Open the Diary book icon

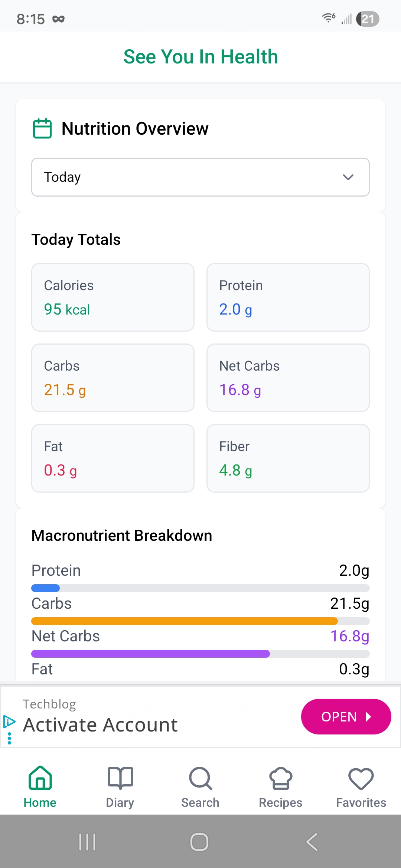120,778
